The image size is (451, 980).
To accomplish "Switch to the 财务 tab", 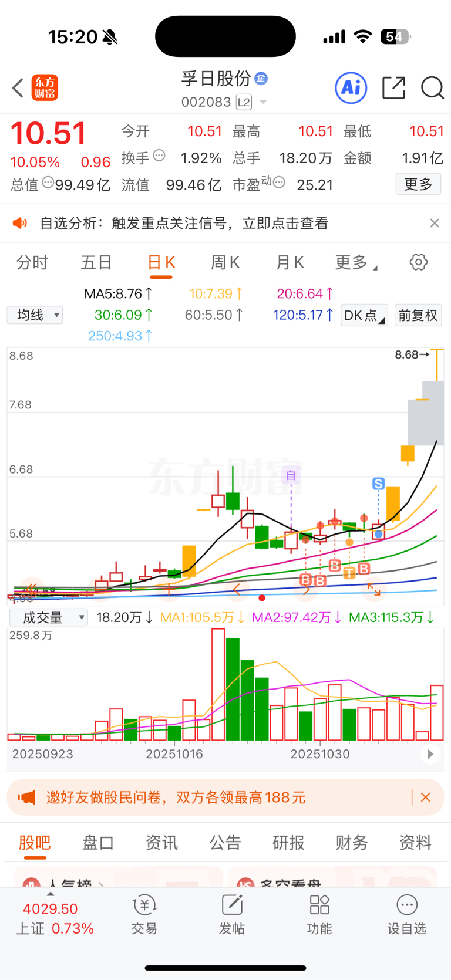I will [352, 843].
